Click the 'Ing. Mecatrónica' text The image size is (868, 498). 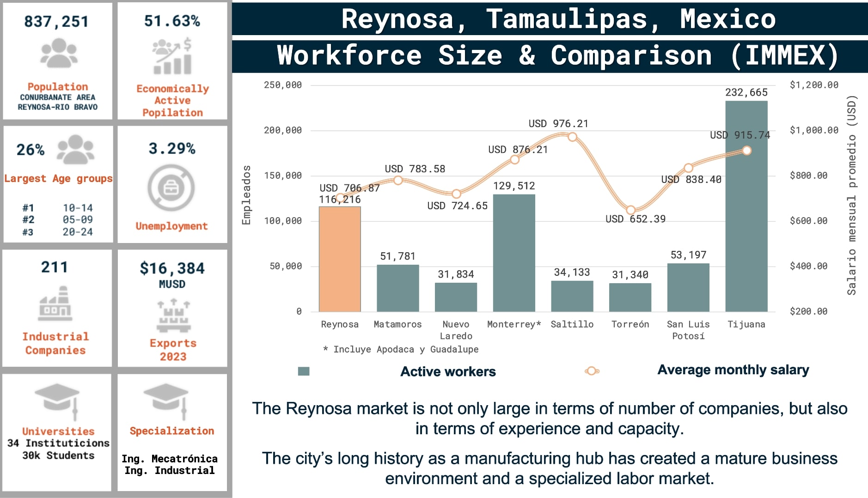point(170,459)
